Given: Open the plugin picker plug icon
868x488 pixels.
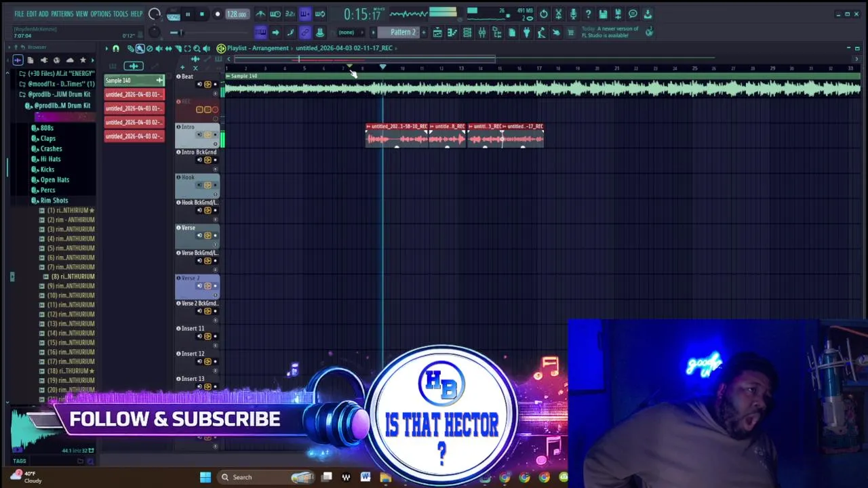Looking at the screenshot, I should [526, 32].
